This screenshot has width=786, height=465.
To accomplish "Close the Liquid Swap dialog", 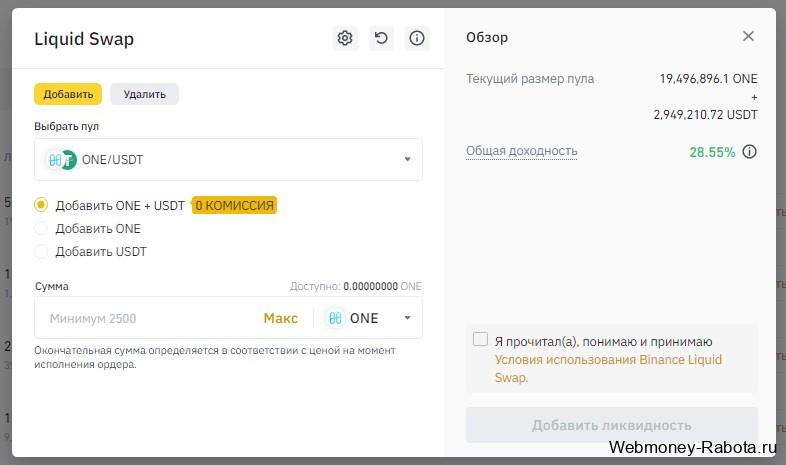I will (x=748, y=36).
